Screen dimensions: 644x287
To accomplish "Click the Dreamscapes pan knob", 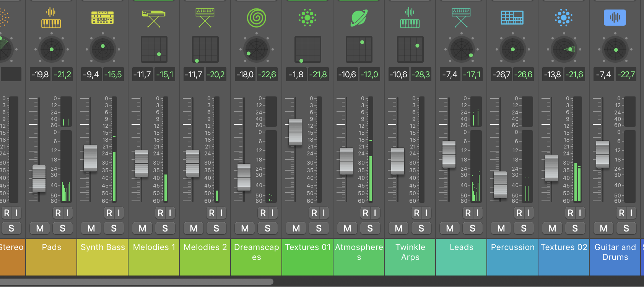I will tap(256, 49).
